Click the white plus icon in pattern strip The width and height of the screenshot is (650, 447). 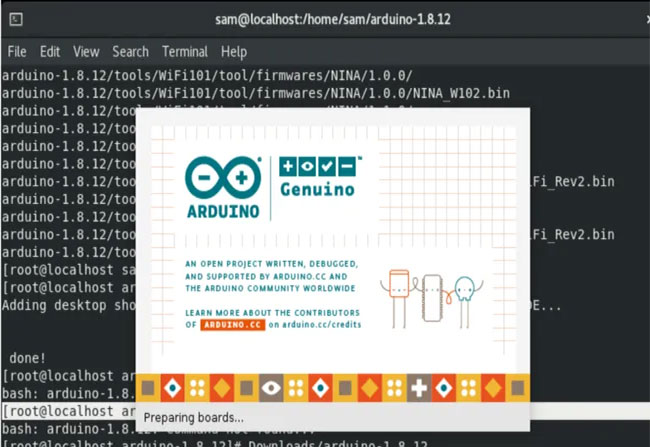click(x=419, y=389)
